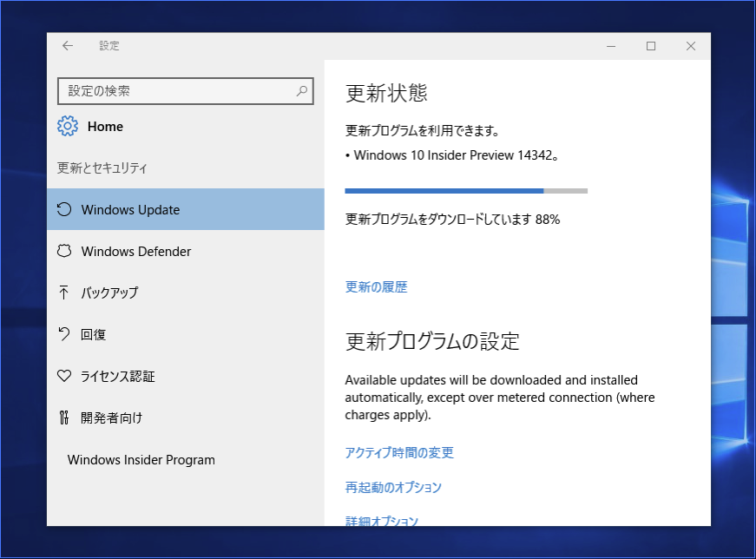756x559 pixels.
Task: Click the 更新状態 heading
Action: 386,93
